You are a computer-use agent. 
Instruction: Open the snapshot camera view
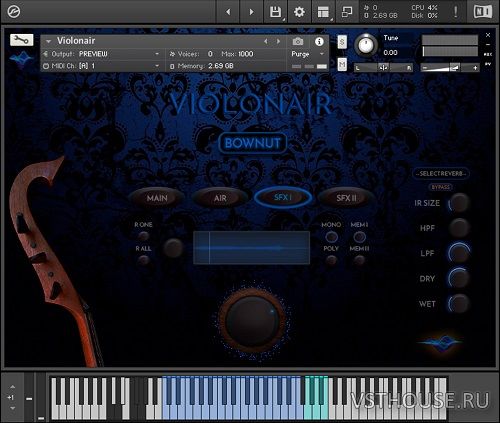[x=298, y=41]
